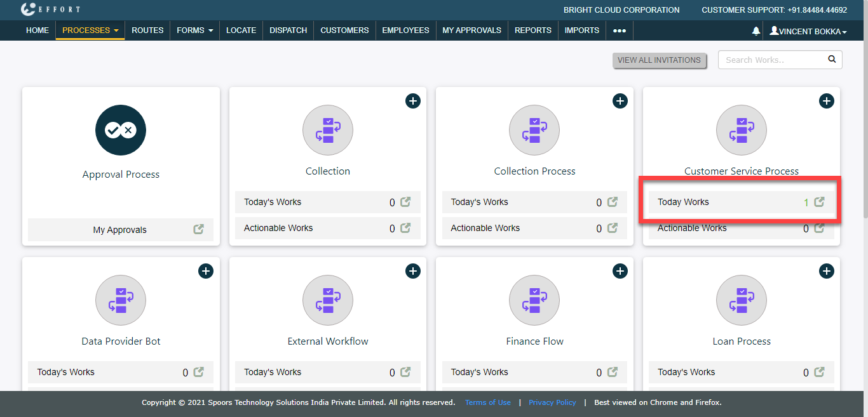This screenshot has width=868, height=417.
Task: Open My Approvals external link icon
Action: (x=199, y=229)
